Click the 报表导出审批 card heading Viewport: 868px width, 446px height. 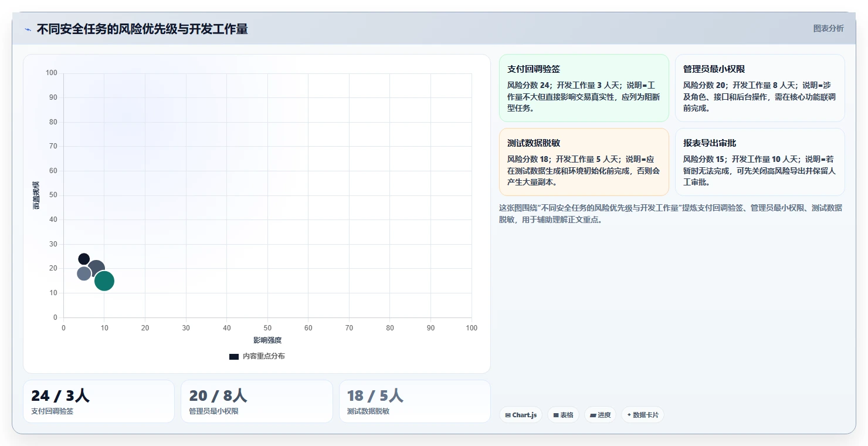point(710,143)
